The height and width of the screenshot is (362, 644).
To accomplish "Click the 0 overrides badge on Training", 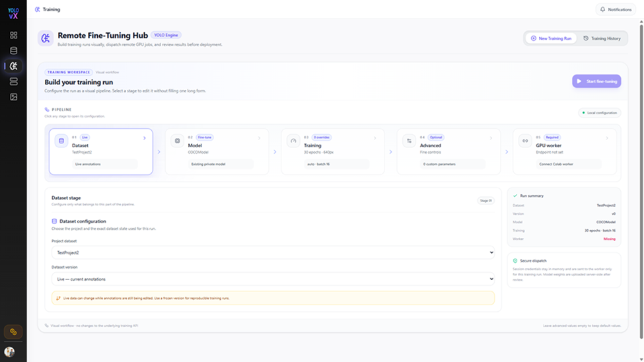I will [x=322, y=137].
